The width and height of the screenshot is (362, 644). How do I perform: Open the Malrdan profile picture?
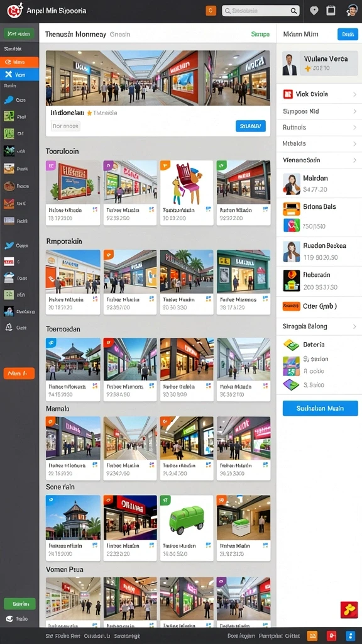(x=292, y=184)
